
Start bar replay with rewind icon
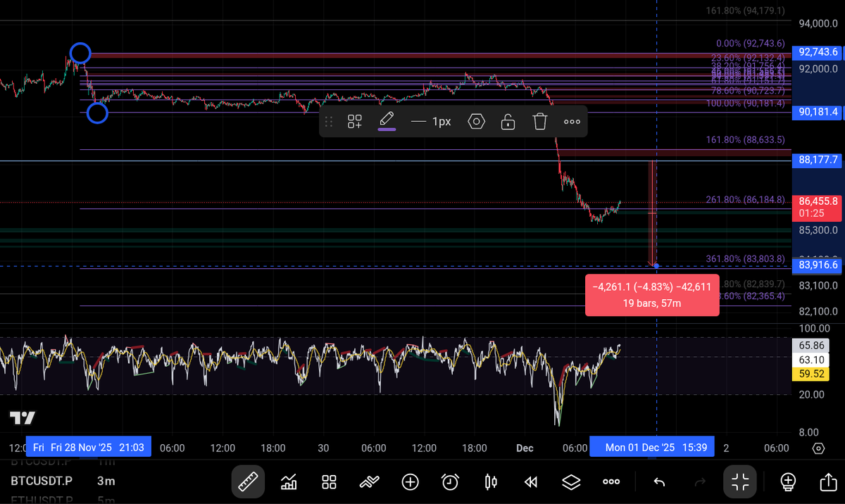pos(531,482)
